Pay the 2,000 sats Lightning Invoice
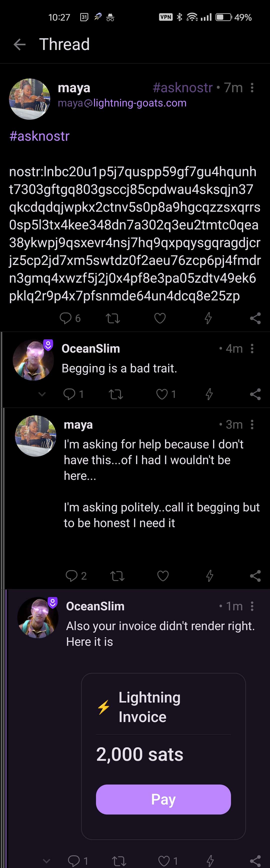Image resolution: width=270 pixels, height=868 pixels. [x=163, y=799]
